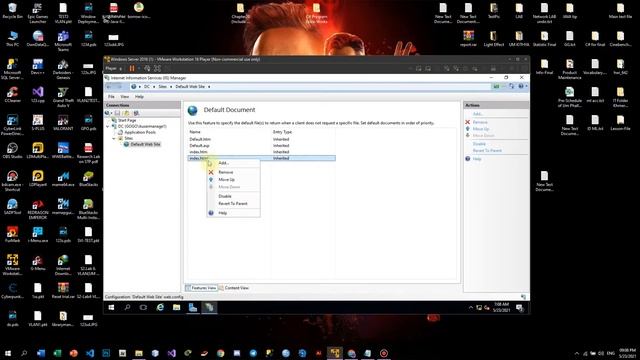Sort list by Entry Type column header
This screenshot has width=640, height=360.
[282, 132]
